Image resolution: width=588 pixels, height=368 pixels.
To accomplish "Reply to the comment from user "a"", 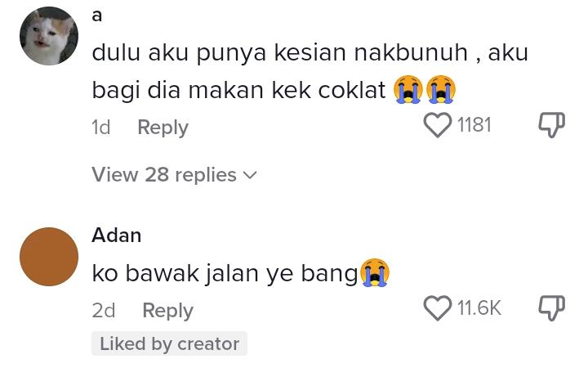I will [163, 128].
